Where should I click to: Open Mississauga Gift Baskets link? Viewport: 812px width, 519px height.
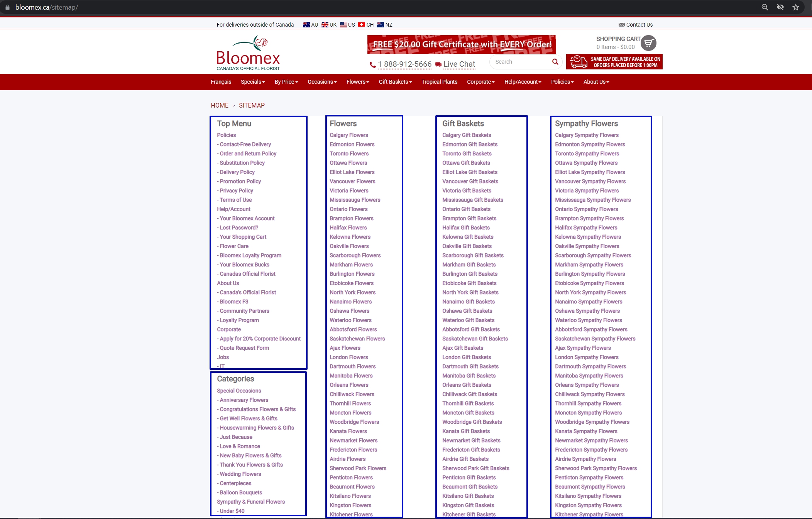[x=473, y=200]
